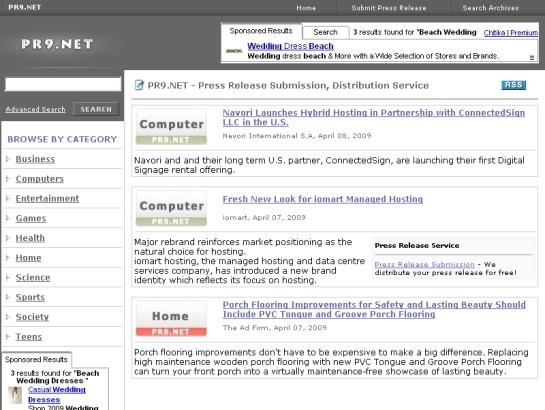This screenshot has width=545, height=410.
Task: Open the Advanced Search link
Action: coord(35,109)
